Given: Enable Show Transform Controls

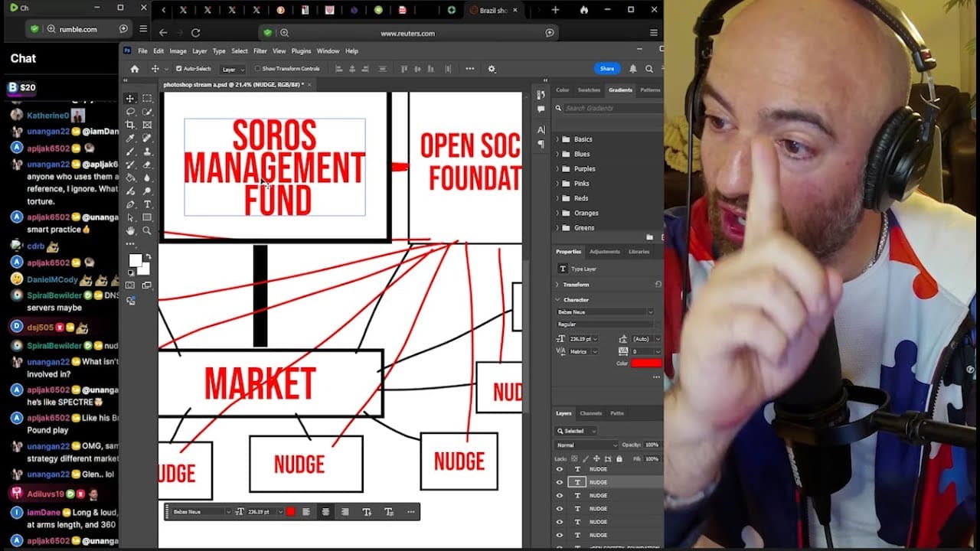Looking at the screenshot, I should [x=258, y=69].
